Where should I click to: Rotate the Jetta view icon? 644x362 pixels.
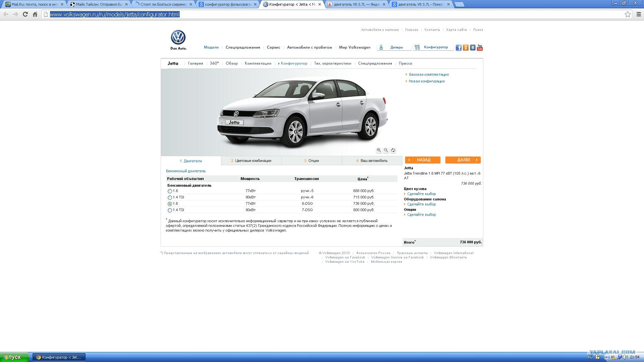(x=393, y=150)
